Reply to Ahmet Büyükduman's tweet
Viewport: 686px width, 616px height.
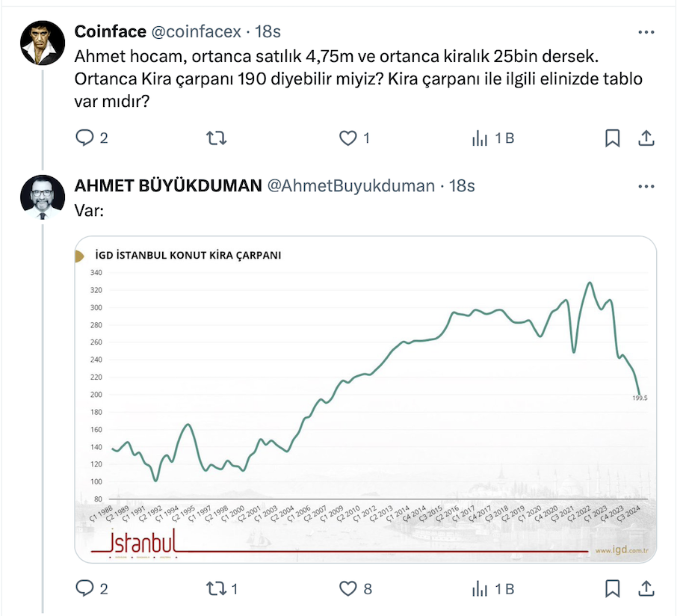pos(85,588)
